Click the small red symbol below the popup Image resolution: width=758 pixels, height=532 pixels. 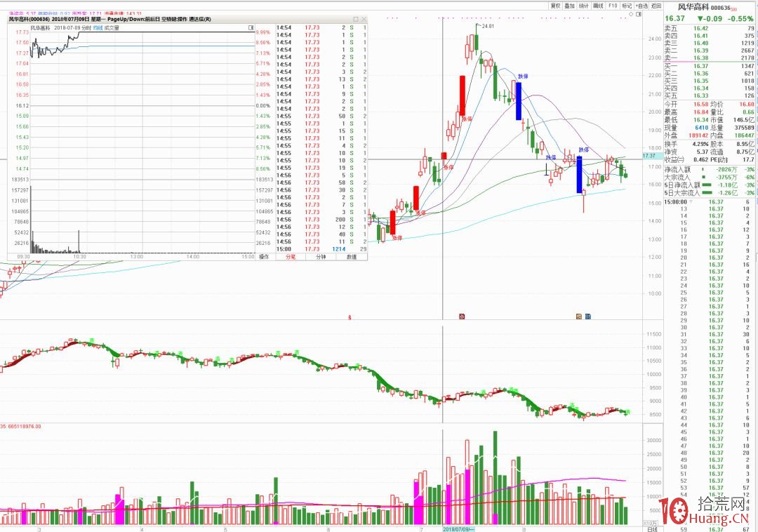(350, 317)
